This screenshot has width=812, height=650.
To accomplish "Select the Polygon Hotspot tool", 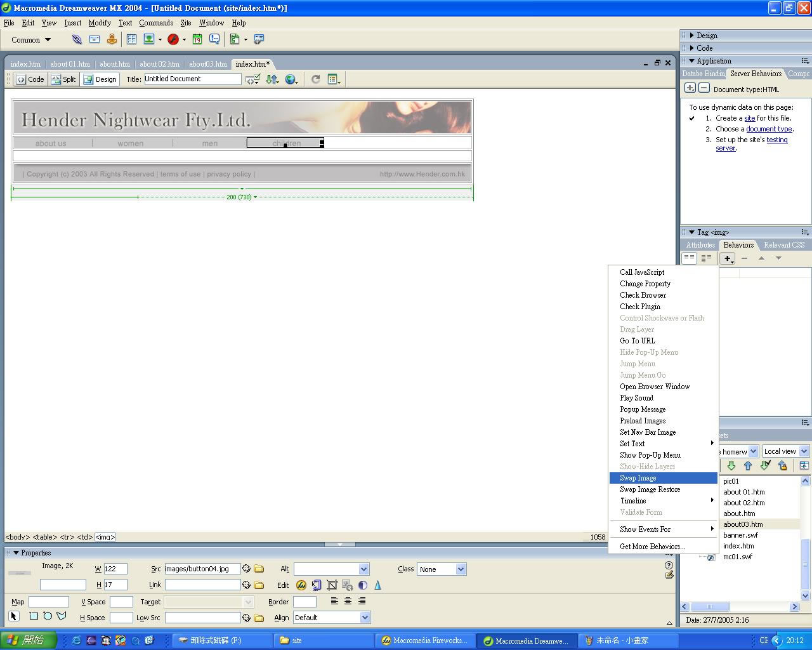I will [62, 616].
